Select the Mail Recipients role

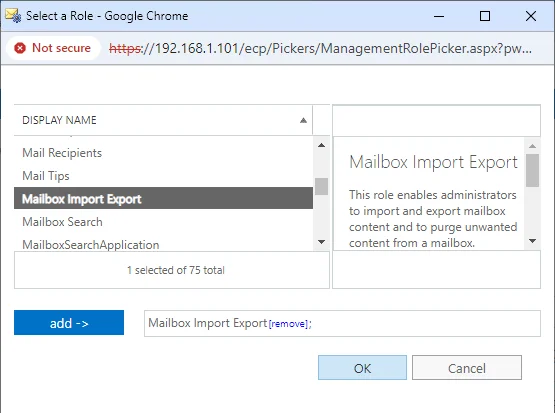point(163,153)
